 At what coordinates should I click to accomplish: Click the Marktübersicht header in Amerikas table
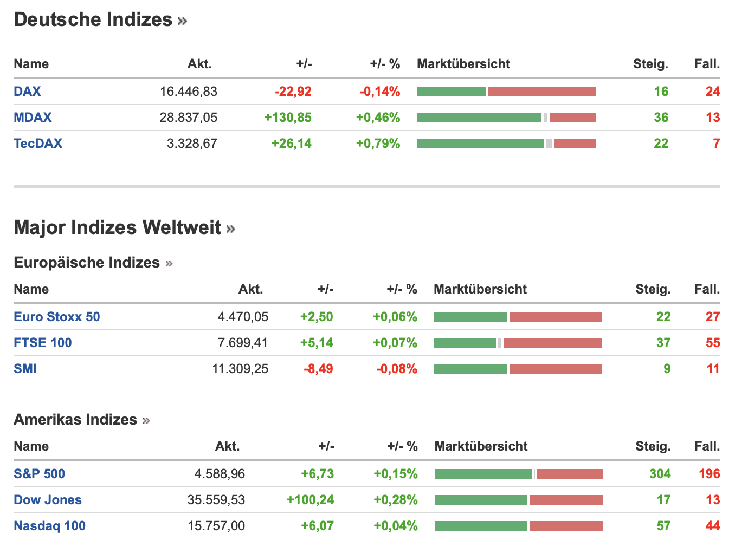click(481, 446)
